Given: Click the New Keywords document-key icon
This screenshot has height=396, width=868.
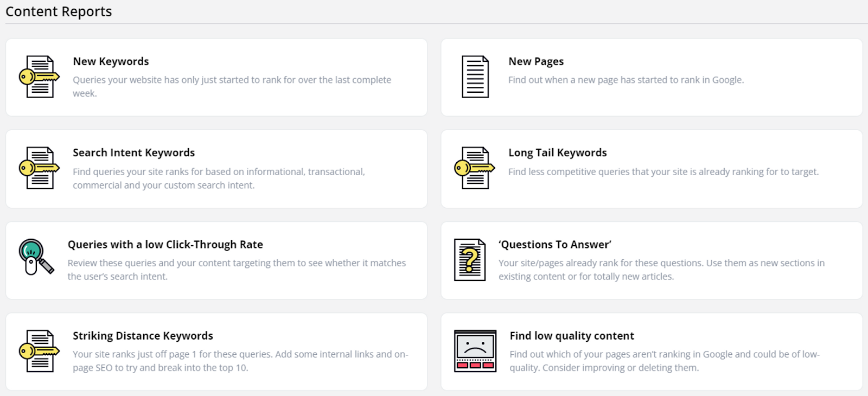Looking at the screenshot, I should click(x=39, y=77).
